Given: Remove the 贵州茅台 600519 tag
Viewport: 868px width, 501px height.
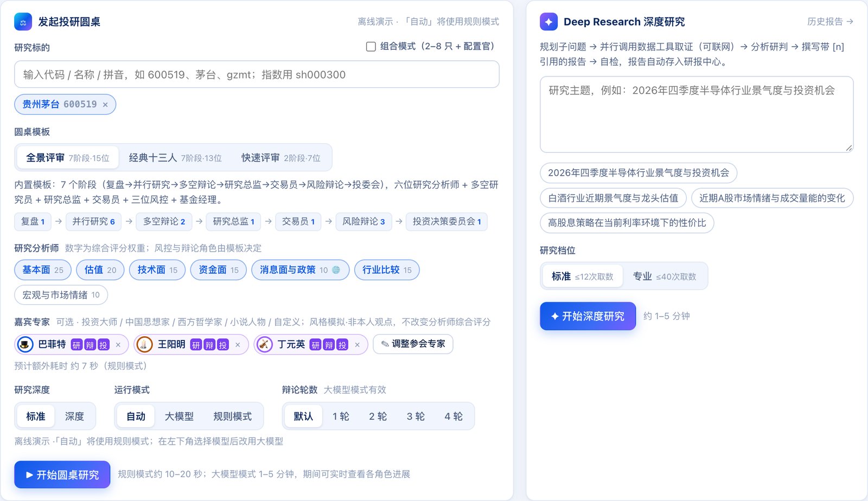Looking at the screenshot, I should coord(105,105).
